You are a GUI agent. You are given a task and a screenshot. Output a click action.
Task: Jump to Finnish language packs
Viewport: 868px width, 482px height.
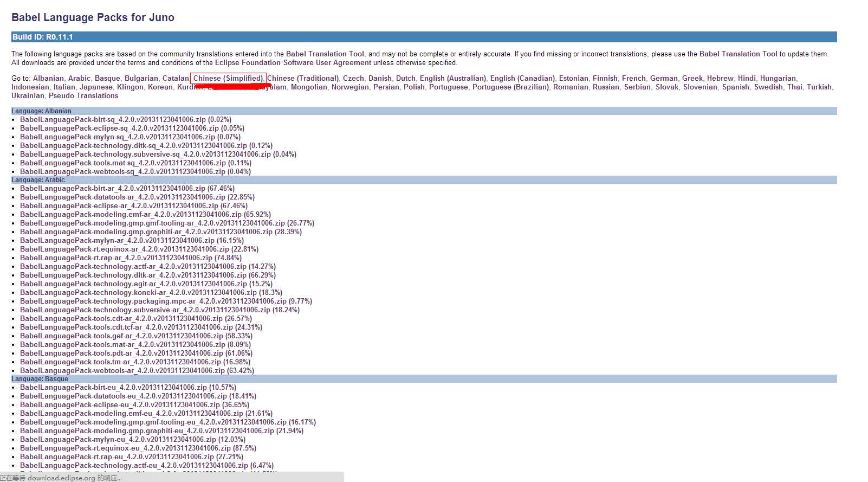605,78
